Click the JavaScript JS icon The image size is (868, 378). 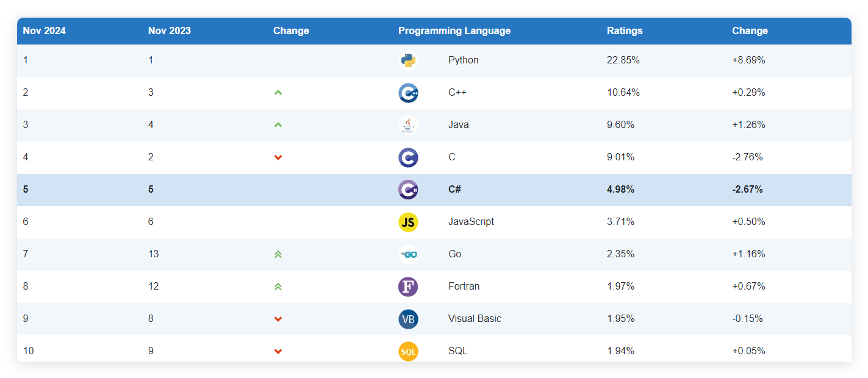[408, 222]
